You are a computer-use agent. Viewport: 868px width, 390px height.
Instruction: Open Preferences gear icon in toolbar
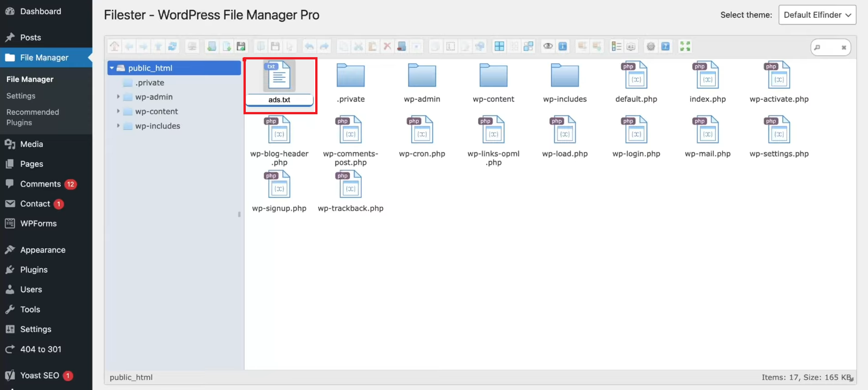(x=651, y=46)
